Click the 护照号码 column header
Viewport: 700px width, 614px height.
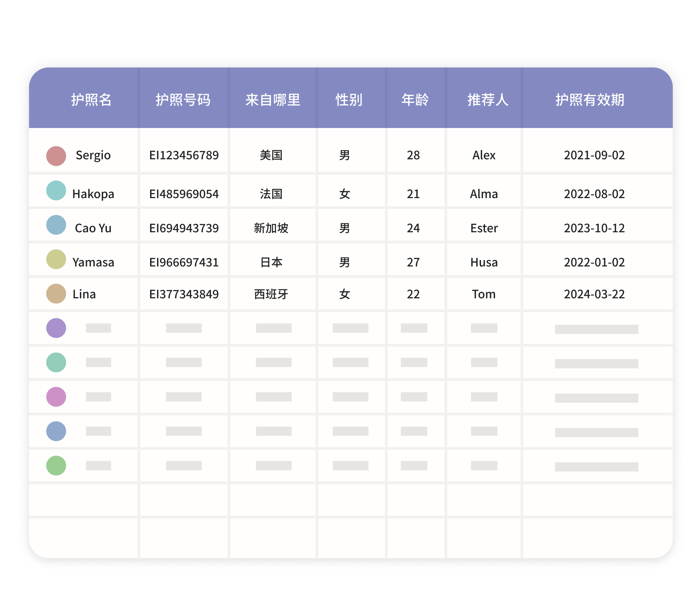point(183,100)
